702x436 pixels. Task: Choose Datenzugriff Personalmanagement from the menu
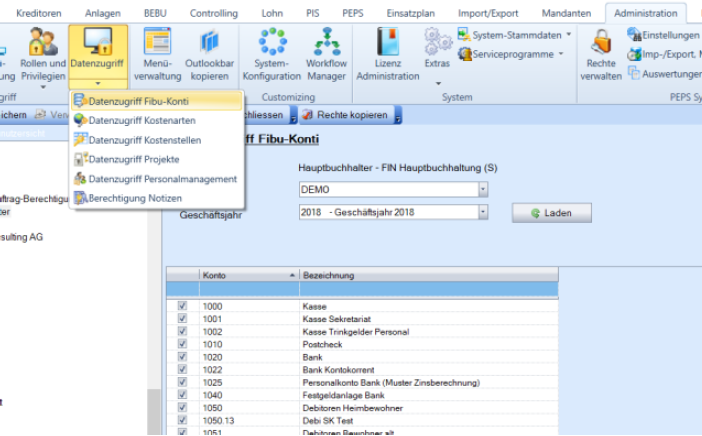(162, 179)
